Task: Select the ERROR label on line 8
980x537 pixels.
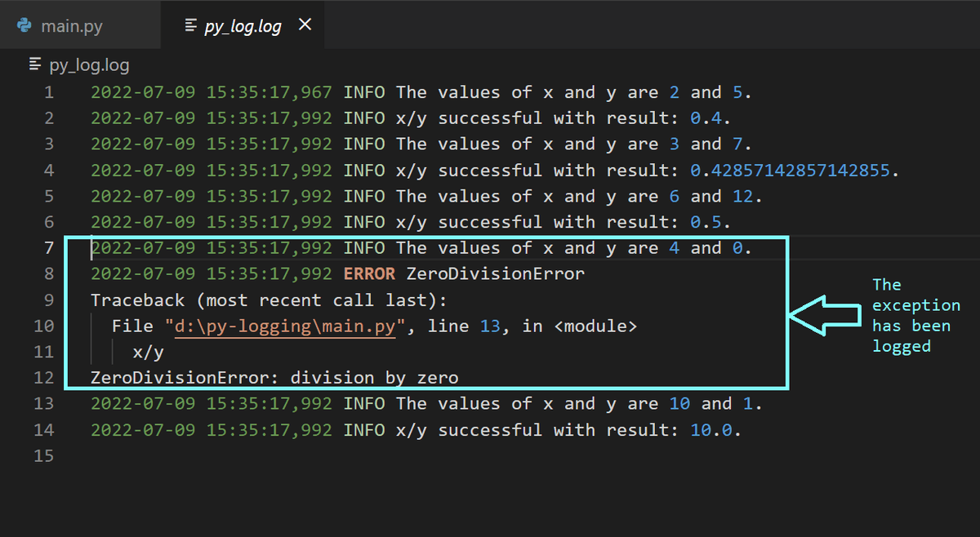Action: pyautogui.click(x=369, y=273)
